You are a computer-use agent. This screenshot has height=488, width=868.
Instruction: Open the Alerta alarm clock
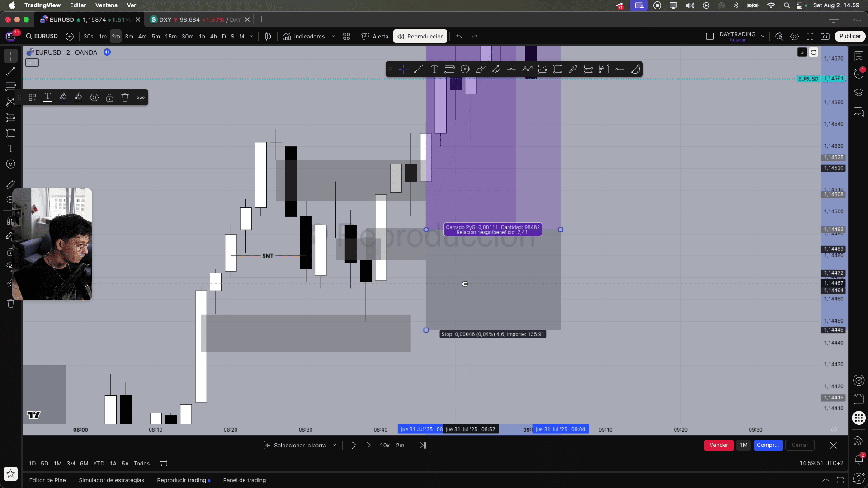366,37
